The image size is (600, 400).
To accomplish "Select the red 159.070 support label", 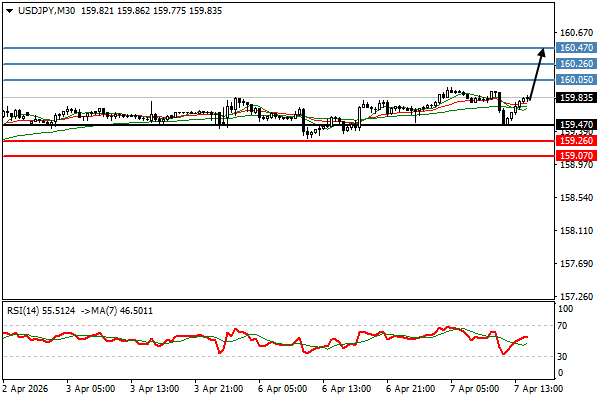I will pos(576,156).
